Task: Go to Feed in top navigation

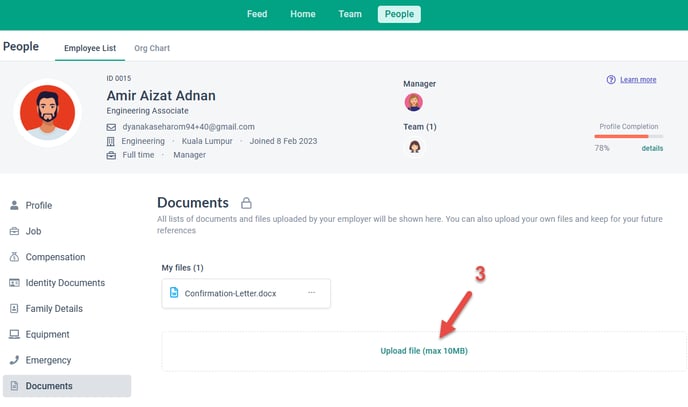Action: [257, 14]
